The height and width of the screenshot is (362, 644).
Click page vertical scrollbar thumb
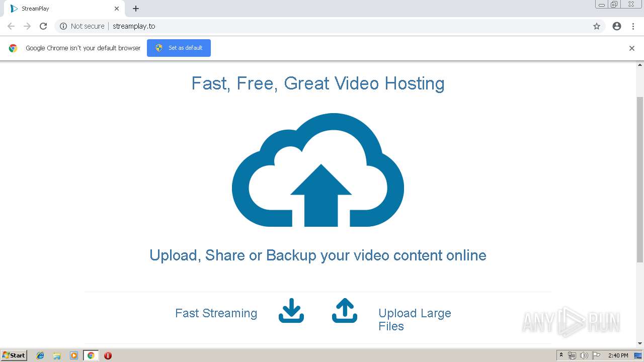coord(640,179)
